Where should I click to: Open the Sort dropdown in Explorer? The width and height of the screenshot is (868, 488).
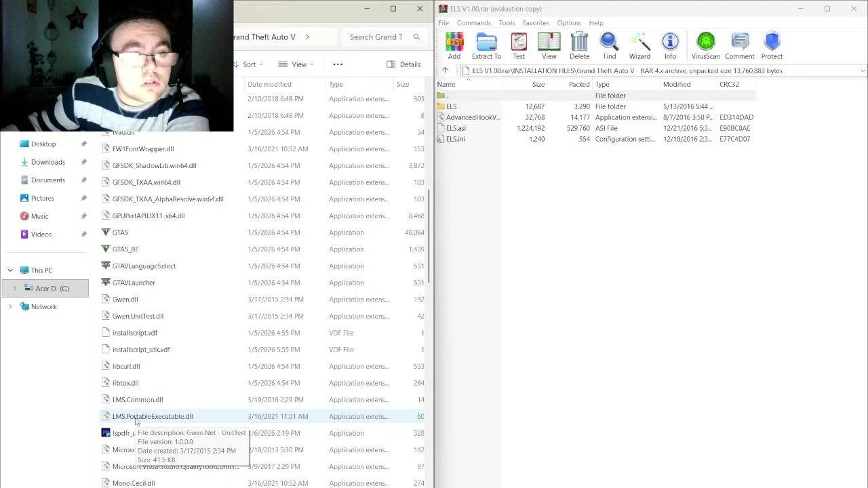[249, 64]
